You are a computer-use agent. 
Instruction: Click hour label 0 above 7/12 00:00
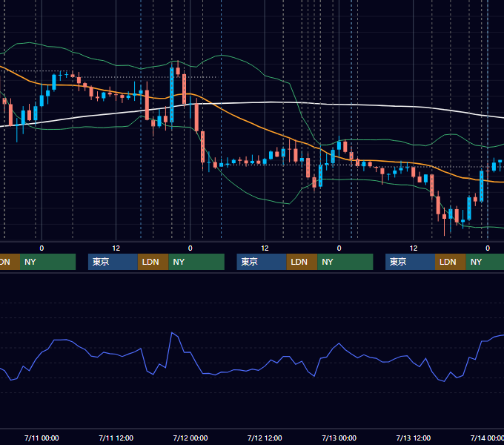pos(190,248)
